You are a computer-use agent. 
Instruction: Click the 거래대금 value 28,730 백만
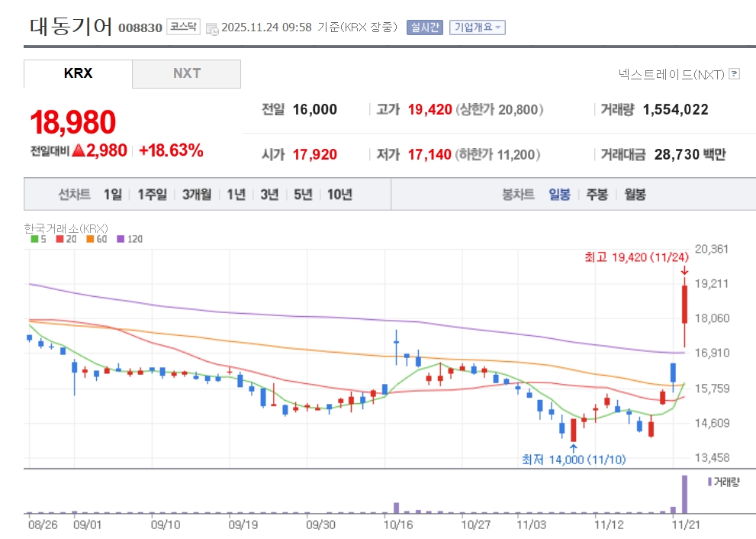pos(690,154)
